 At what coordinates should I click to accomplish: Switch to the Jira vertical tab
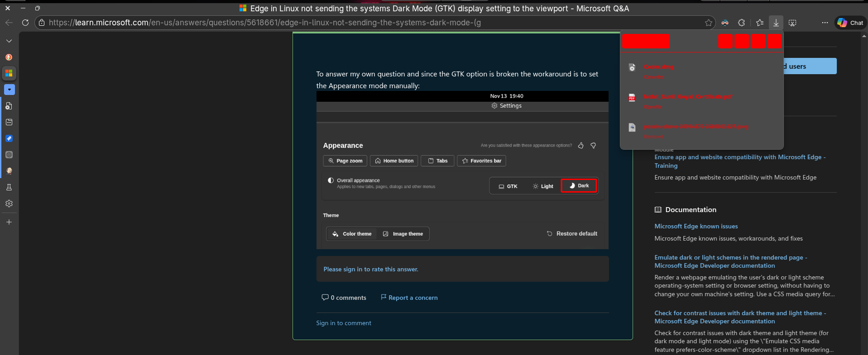click(x=9, y=138)
